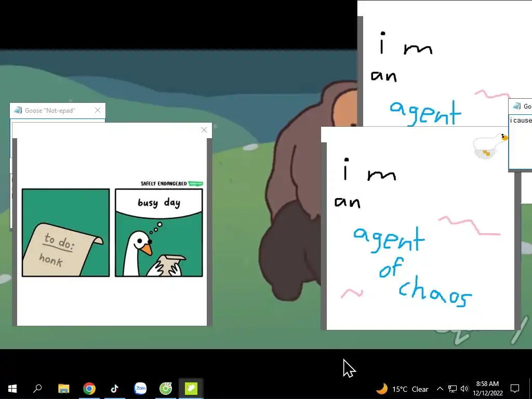The height and width of the screenshot is (399, 532).
Task: Open weather widget showing 15°C Clear
Action: click(403, 389)
